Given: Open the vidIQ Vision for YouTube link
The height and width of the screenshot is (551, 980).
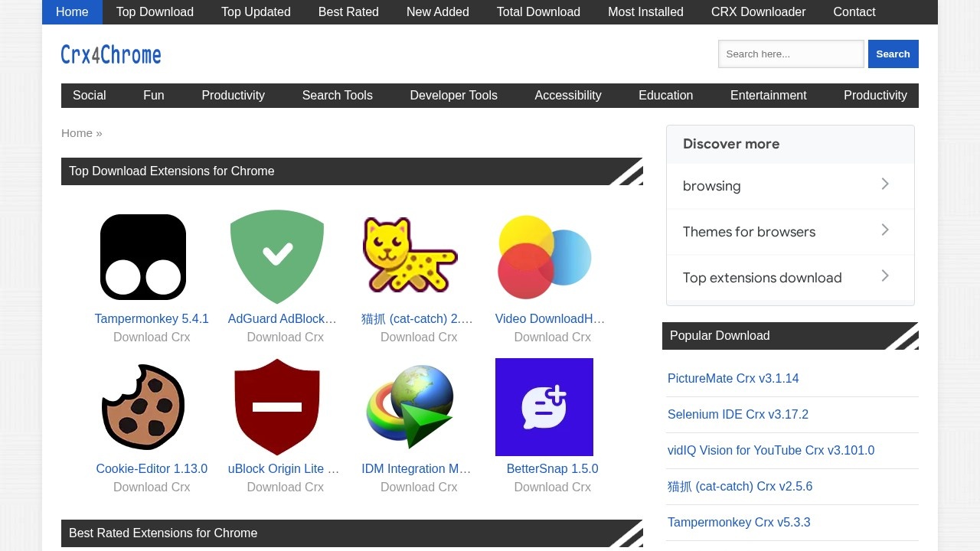Looking at the screenshot, I should click(770, 450).
